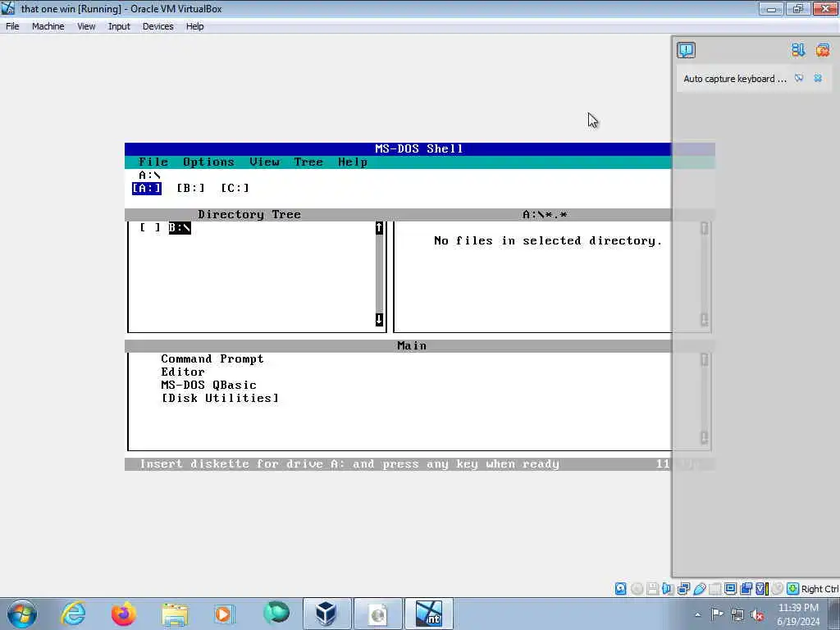
Task: Show hidden system tray icons
Action: click(697, 615)
